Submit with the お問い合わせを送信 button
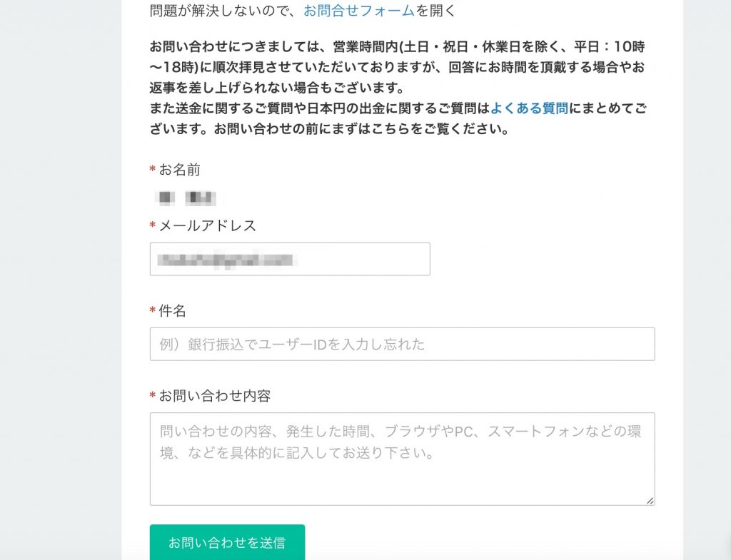This screenshot has height=560, width=731. 228,542
